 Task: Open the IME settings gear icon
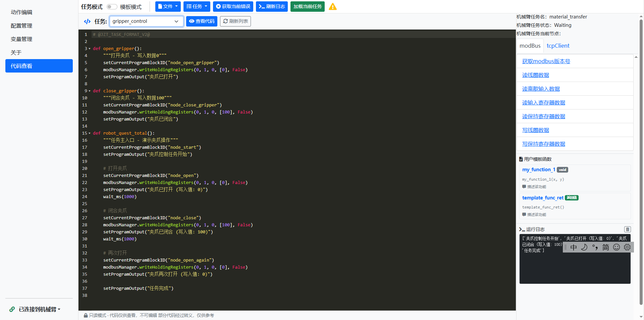[627, 247]
